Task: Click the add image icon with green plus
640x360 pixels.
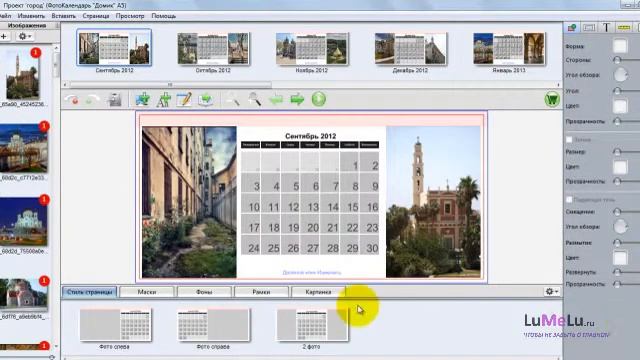Action: [142, 100]
